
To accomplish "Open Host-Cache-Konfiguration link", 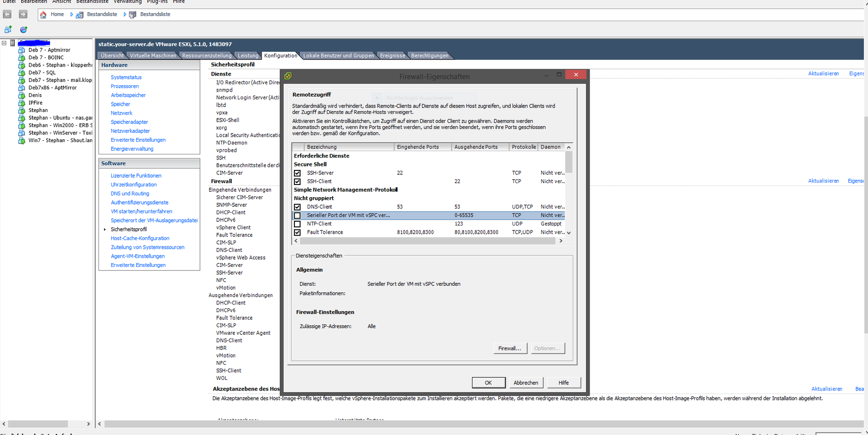I will pyautogui.click(x=140, y=238).
